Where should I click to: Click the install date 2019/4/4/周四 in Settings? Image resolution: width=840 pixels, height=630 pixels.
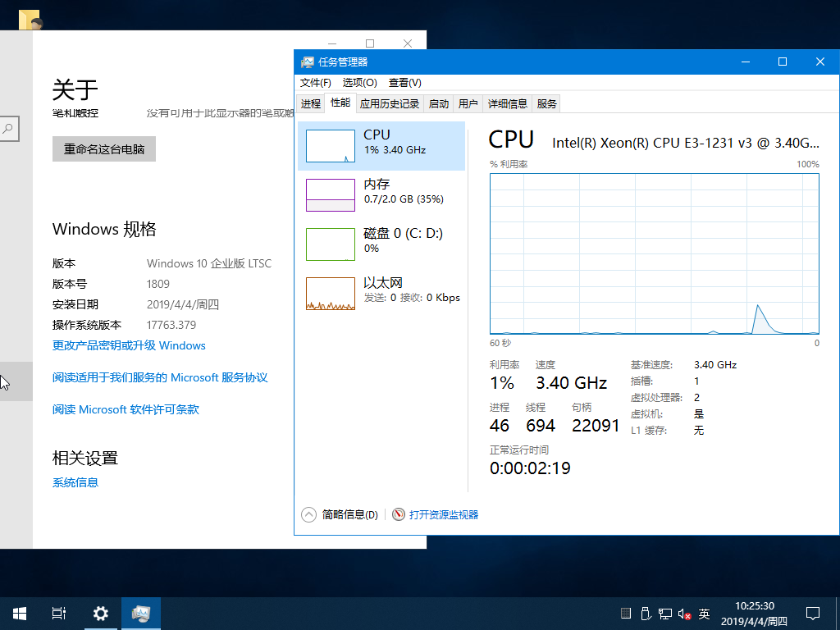pos(183,305)
